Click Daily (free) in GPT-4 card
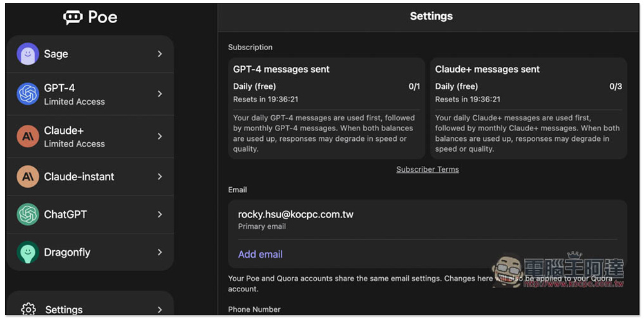 click(254, 87)
